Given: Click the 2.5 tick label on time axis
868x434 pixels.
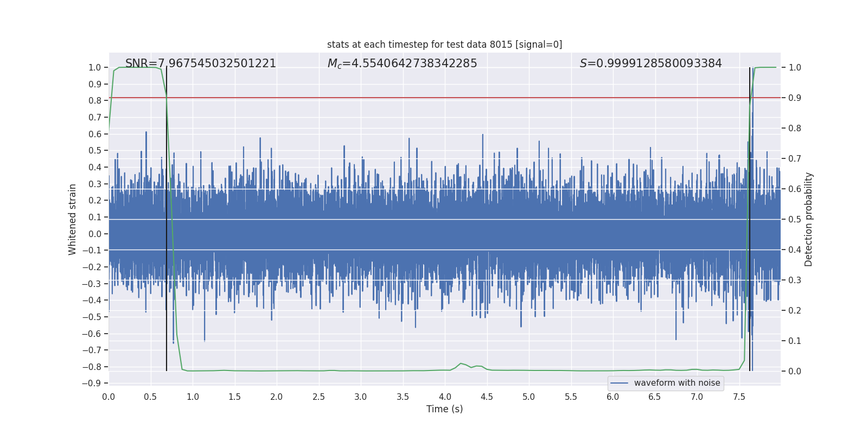Looking at the screenshot, I should [318, 397].
